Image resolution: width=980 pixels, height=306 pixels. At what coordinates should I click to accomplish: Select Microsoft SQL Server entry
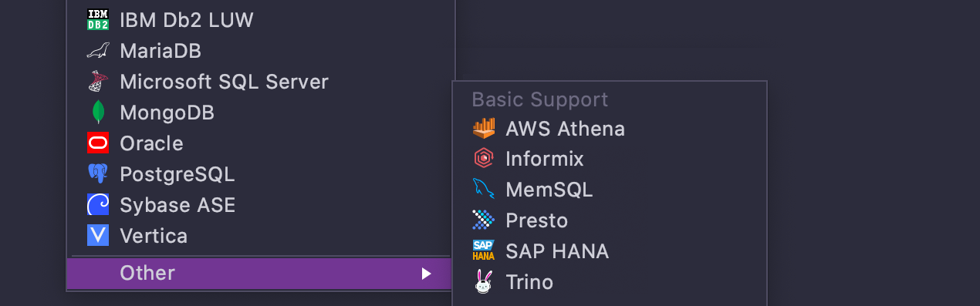coord(261,82)
